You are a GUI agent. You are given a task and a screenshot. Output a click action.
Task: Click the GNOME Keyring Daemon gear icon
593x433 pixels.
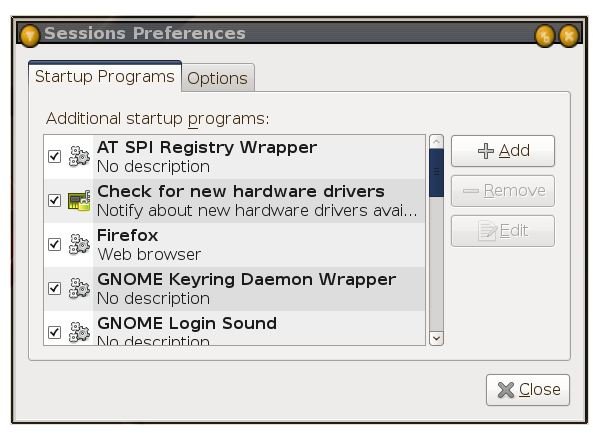[x=79, y=288]
